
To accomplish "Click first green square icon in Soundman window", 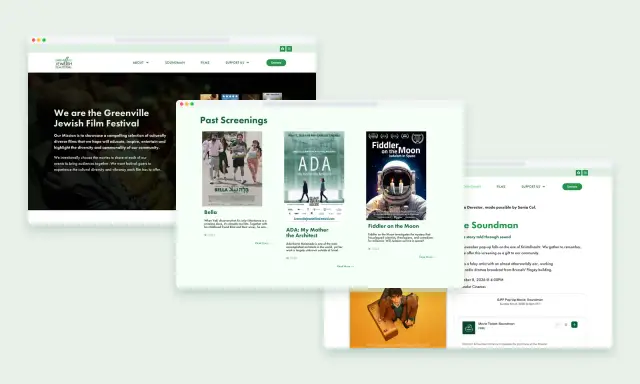I will coord(578,173).
